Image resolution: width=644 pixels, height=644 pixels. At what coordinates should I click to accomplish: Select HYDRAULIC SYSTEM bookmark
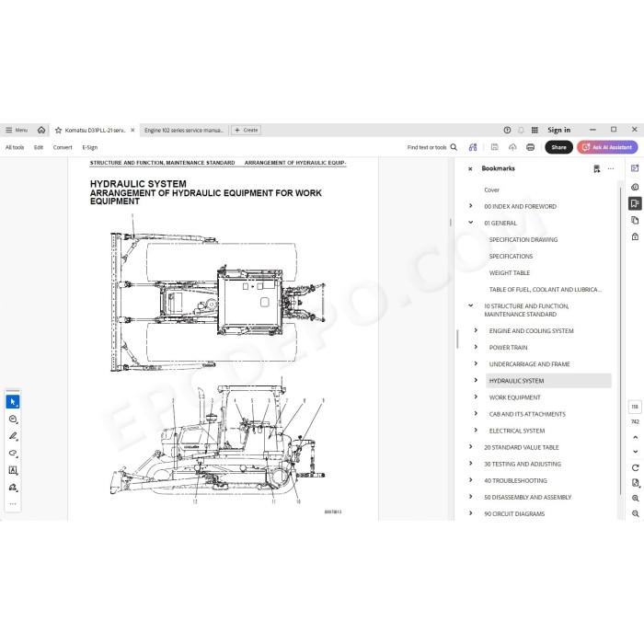coord(548,381)
